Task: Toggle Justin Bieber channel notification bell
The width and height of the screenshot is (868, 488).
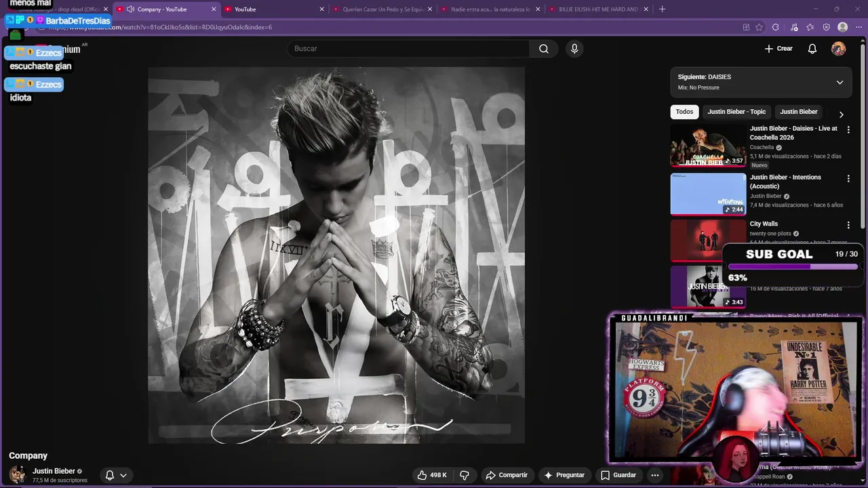Action: coord(110,475)
